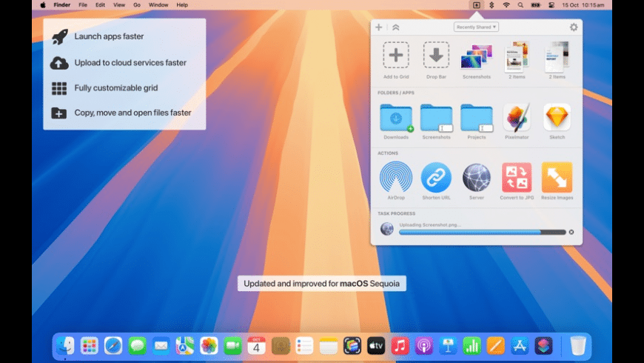Click the "Launch apps faster" text

[109, 36]
